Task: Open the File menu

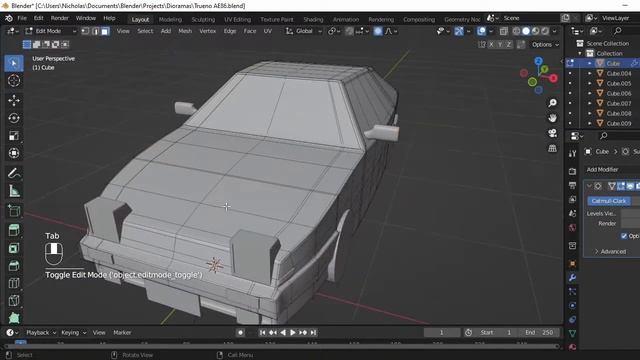Action: (x=22, y=18)
